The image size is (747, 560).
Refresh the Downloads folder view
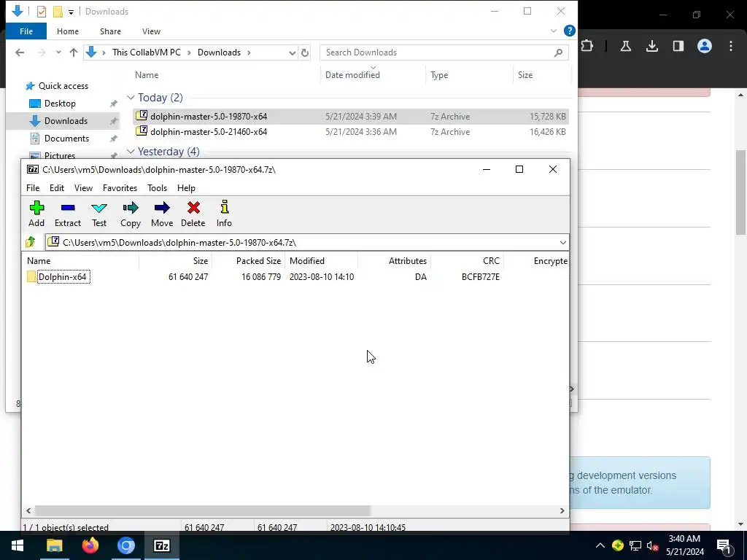click(x=305, y=52)
